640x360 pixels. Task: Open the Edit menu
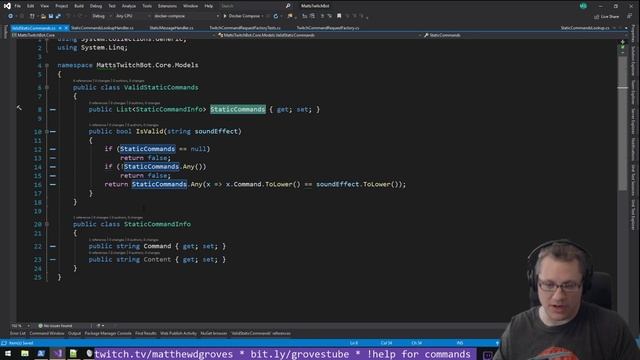(31, 6)
